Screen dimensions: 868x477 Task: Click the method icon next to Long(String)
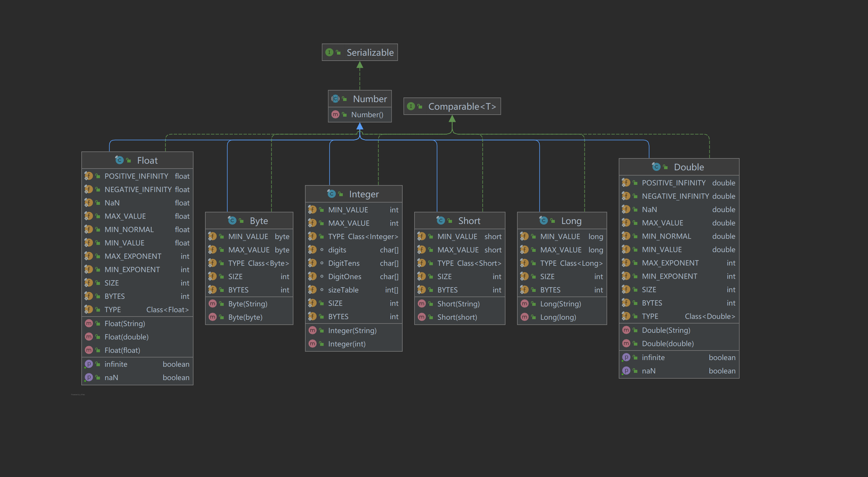pyautogui.click(x=524, y=303)
